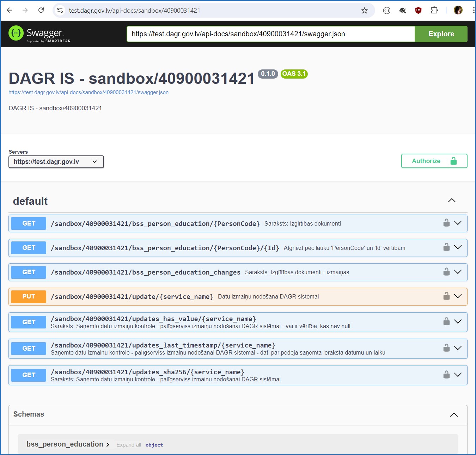Image resolution: width=476 pixels, height=455 pixels.
Task: Click the 'default' section heading
Action: (x=30, y=201)
